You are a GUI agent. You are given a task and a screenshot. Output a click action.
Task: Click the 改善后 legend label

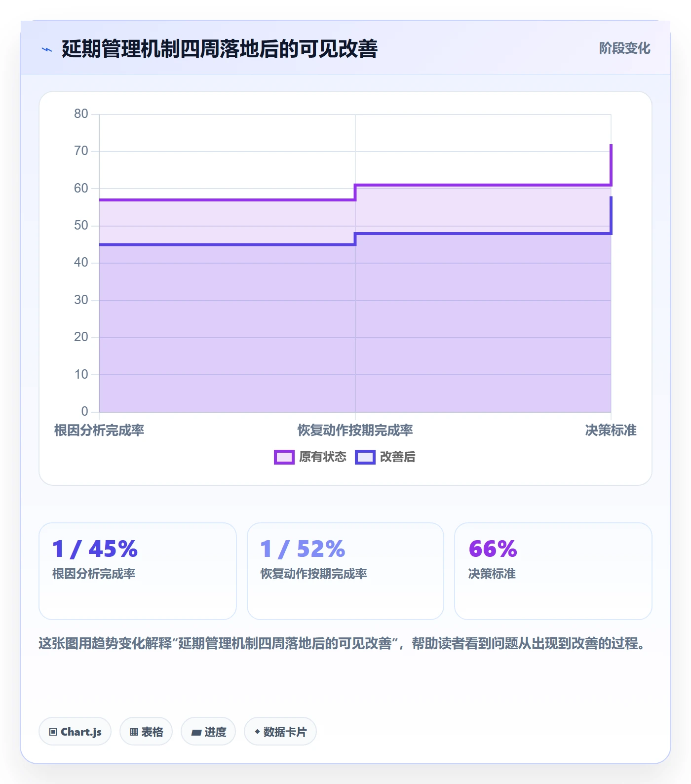pos(397,457)
